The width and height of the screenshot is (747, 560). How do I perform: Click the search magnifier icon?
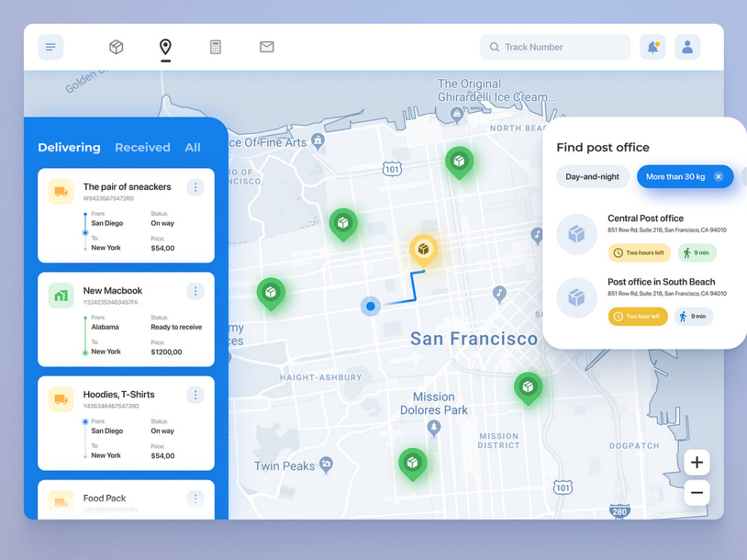[x=495, y=47]
